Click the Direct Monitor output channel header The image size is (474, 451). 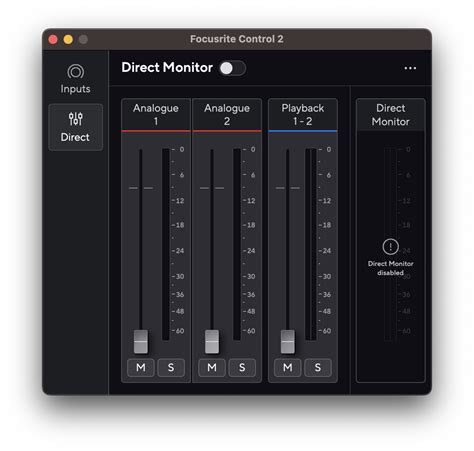pos(391,114)
